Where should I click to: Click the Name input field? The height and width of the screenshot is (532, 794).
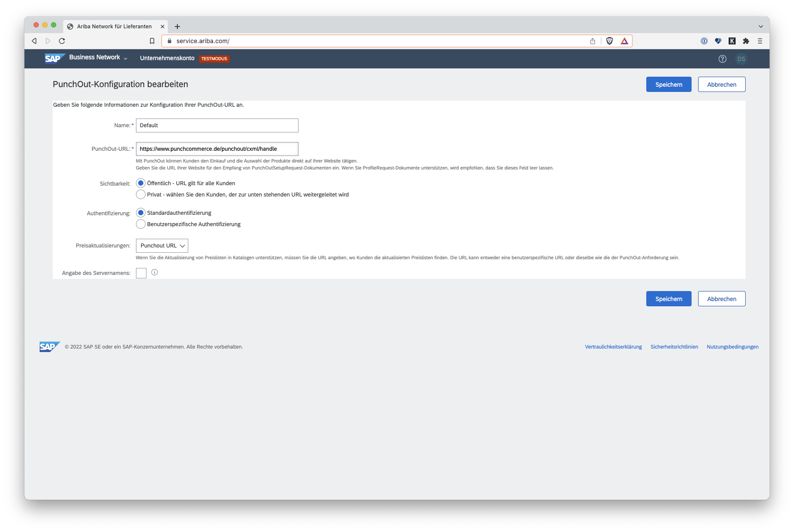point(217,125)
